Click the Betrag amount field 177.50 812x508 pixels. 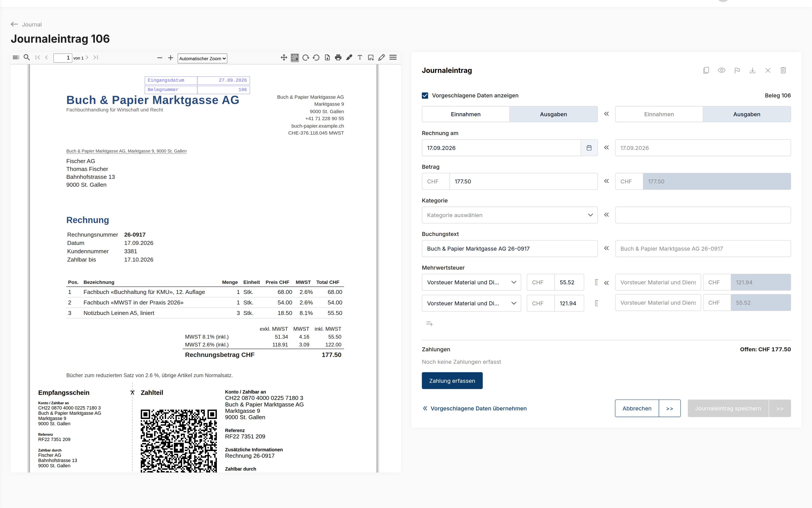pyautogui.click(x=524, y=181)
